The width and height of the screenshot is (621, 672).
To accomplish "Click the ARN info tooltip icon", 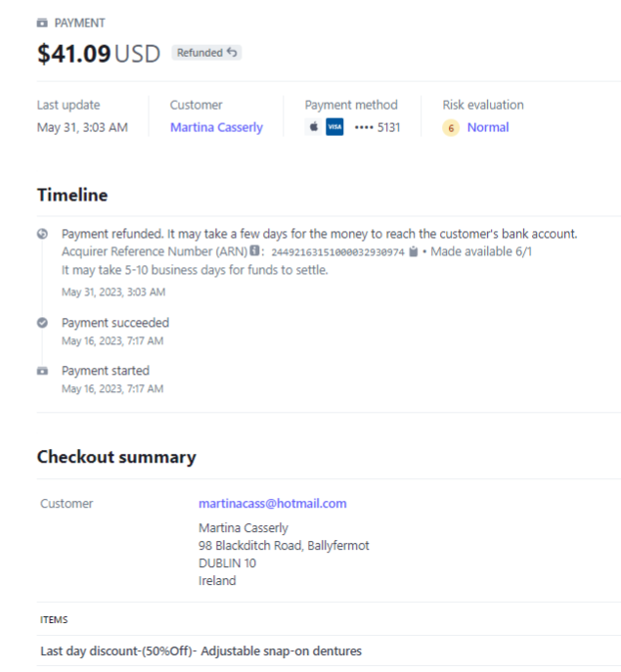I will (255, 252).
